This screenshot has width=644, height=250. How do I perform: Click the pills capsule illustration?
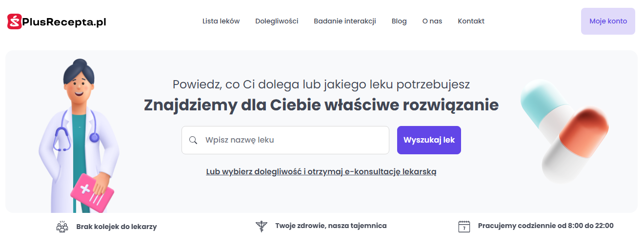(x=564, y=131)
